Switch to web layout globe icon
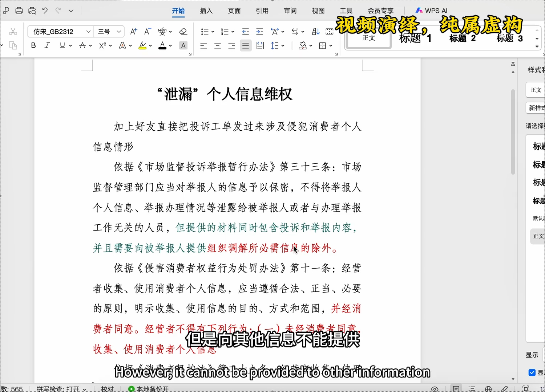The height and width of the screenshot is (392, 545). (488, 389)
